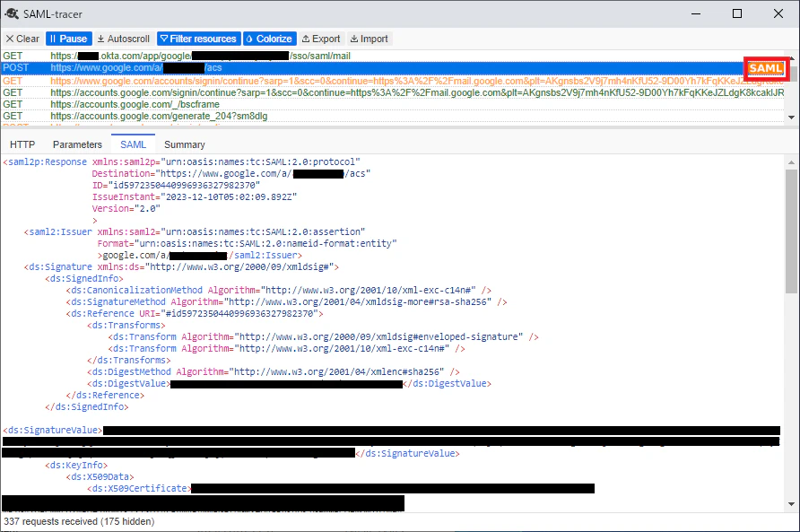Select the www.google.com signin/continue GET request
Image resolution: width=800 pixels, height=532 pixels.
tap(392, 81)
